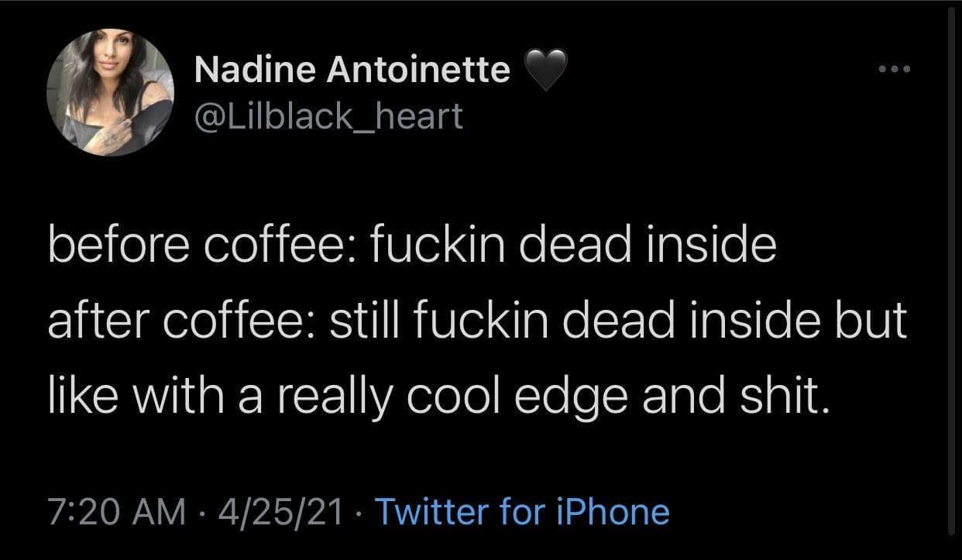
Task: Open the Nadine Antoinette display name link
Action: [352, 71]
